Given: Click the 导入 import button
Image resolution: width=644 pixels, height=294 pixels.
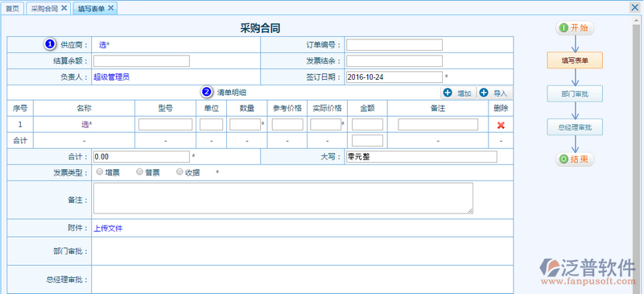Looking at the screenshot, I should coord(495,93).
